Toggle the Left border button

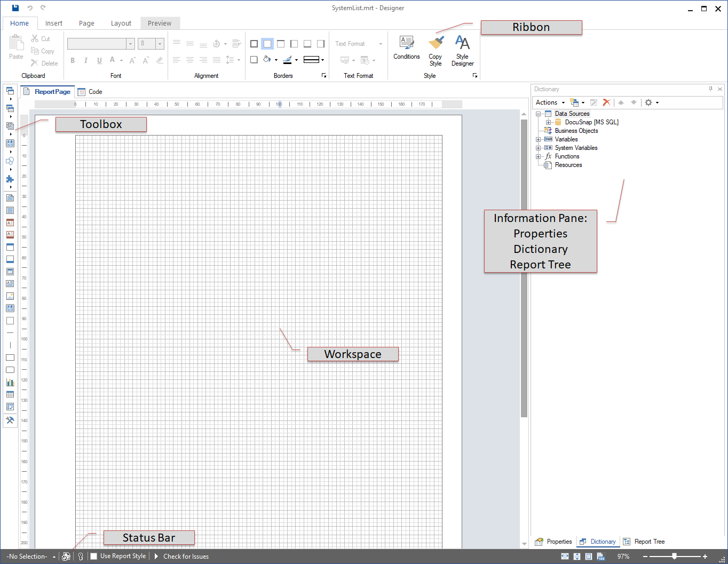(294, 44)
